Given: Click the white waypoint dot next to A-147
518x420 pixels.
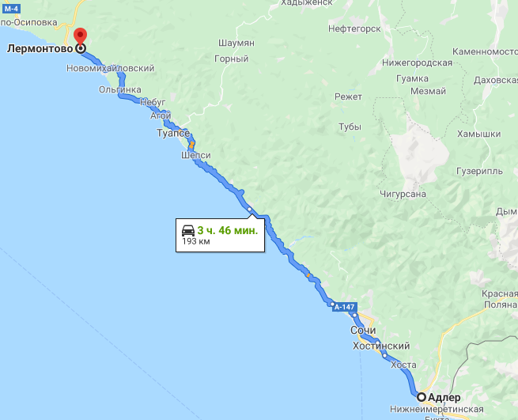Looking at the screenshot, I should [x=332, y=304].
